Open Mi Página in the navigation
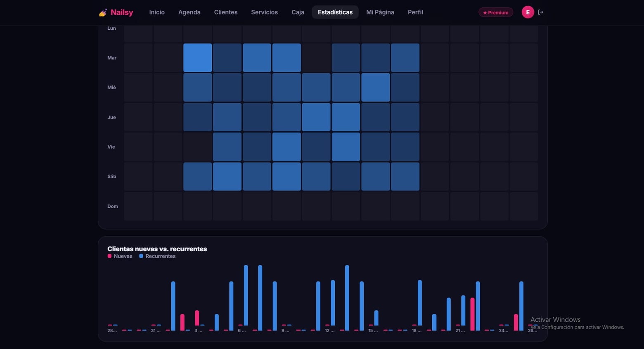This screenshot has width=644, height=349. 380,12
